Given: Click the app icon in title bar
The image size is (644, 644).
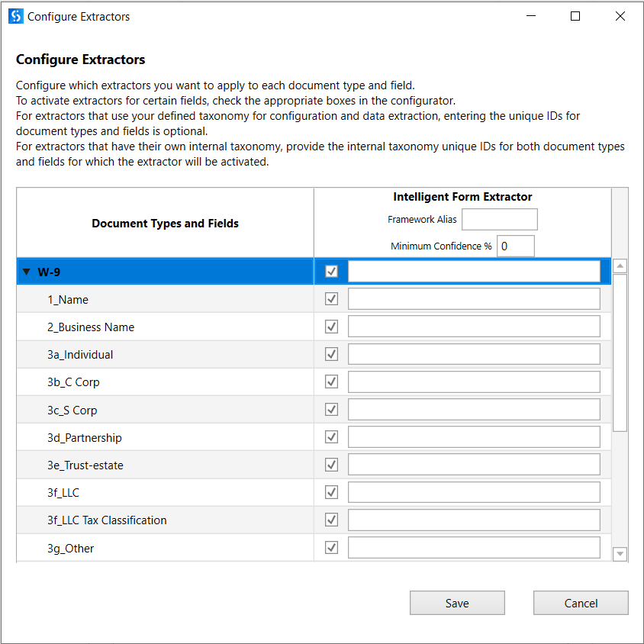Looking at the screenshot, I should click(16, 16).
